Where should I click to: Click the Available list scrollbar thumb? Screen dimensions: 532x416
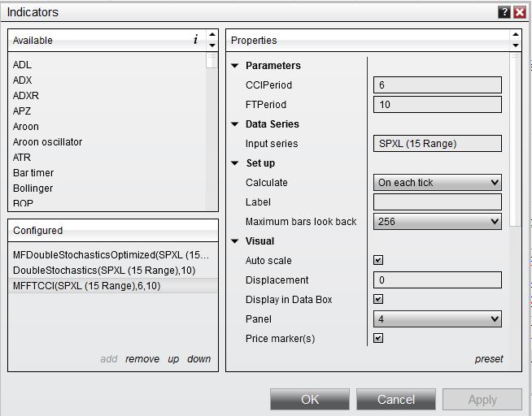pos(211,60)
